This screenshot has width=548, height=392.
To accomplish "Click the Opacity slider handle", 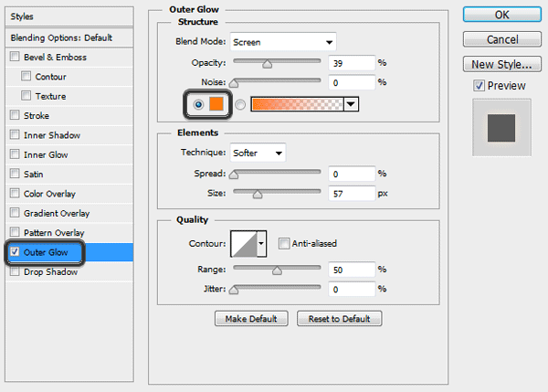I will [268, 64].
